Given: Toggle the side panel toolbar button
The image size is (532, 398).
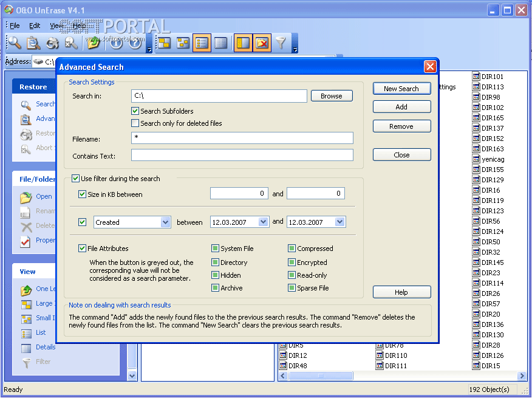Looking at the screenshot, I should pyautogui.click(x=243, y=43).
